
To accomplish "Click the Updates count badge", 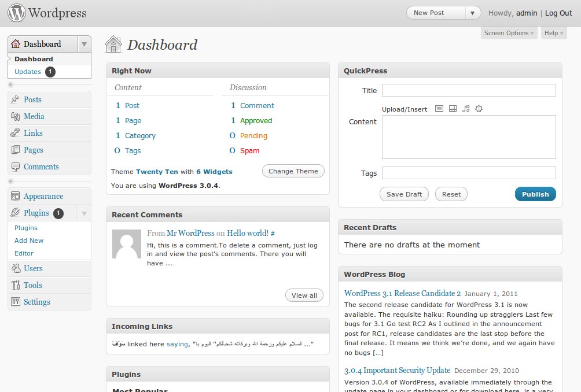I will [50, 72].
